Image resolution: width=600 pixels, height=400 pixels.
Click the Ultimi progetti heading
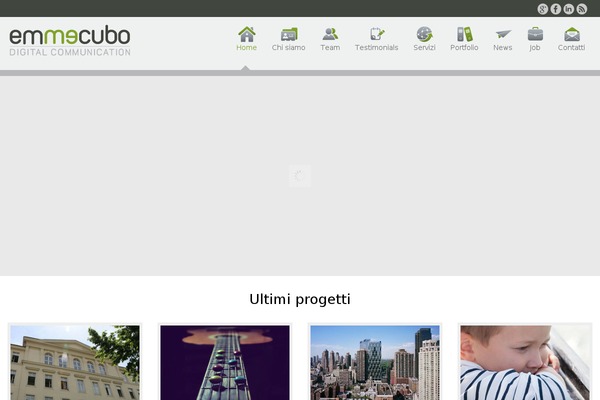(x=300, y=299)
